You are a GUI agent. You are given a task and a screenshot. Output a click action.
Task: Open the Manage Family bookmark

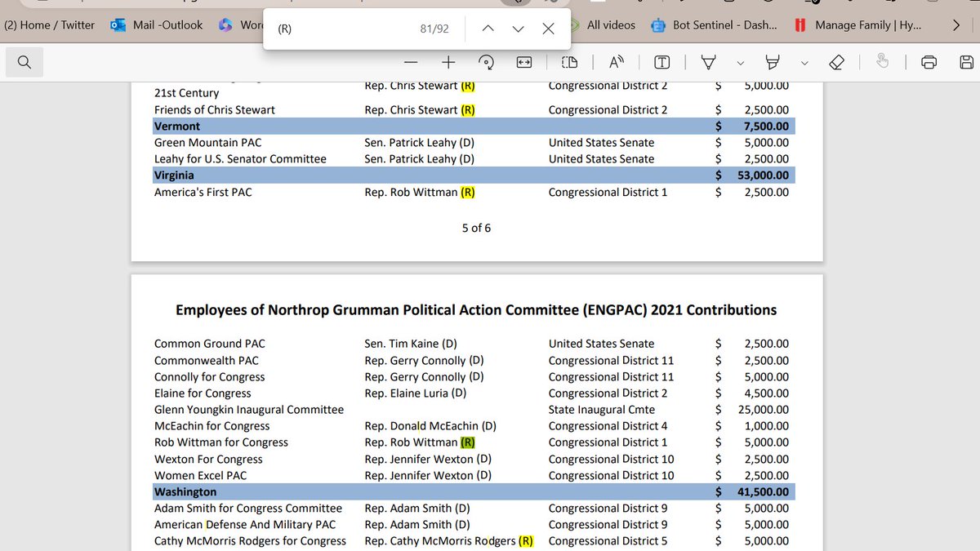pos(857,25)
